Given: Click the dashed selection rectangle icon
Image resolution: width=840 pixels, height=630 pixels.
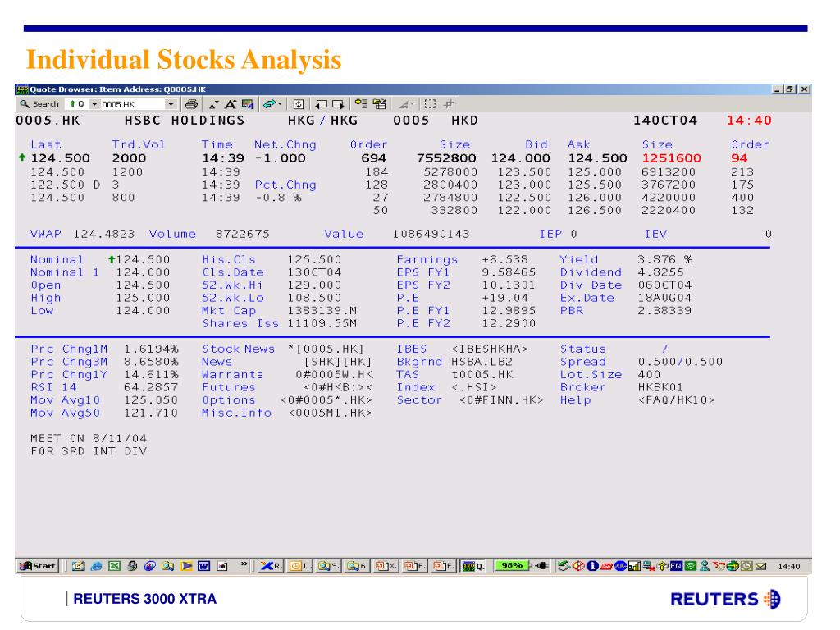Looking at the screenshot, I should coord(430,104).
